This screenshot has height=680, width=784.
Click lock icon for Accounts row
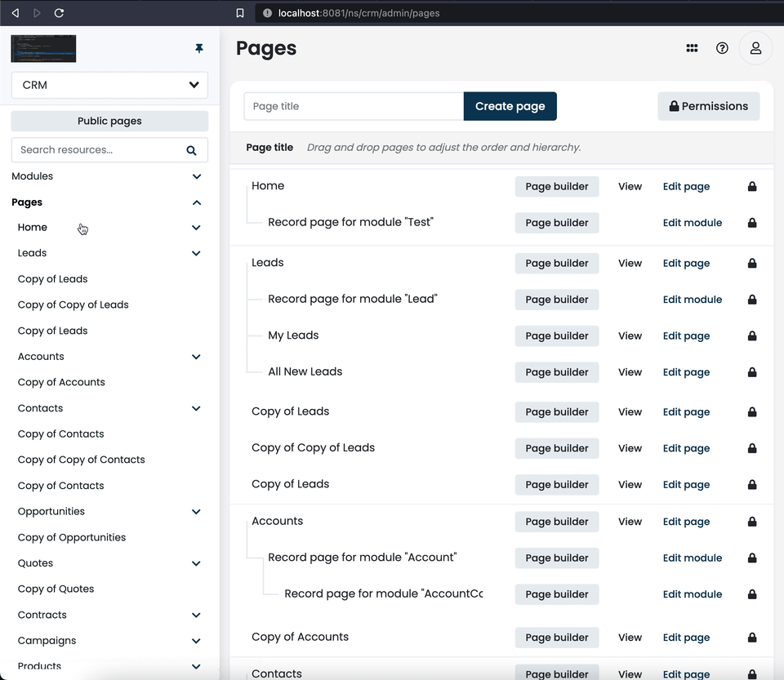coord(752,522)
